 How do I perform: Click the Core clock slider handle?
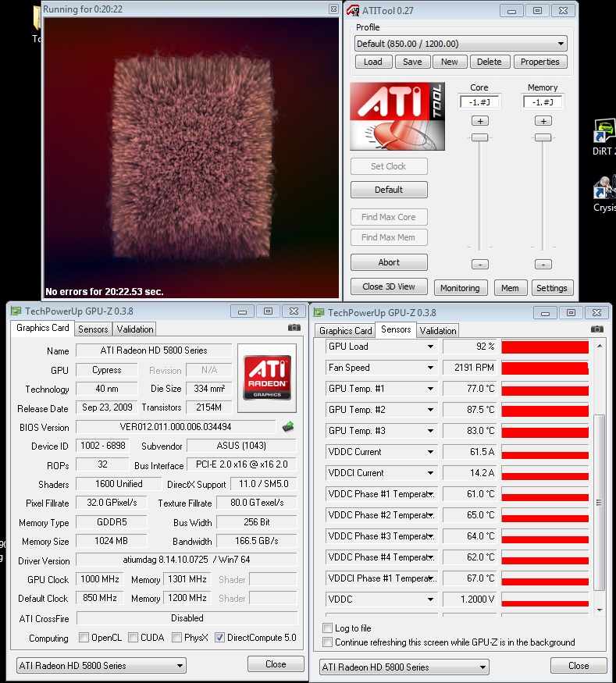pos(479,137)
